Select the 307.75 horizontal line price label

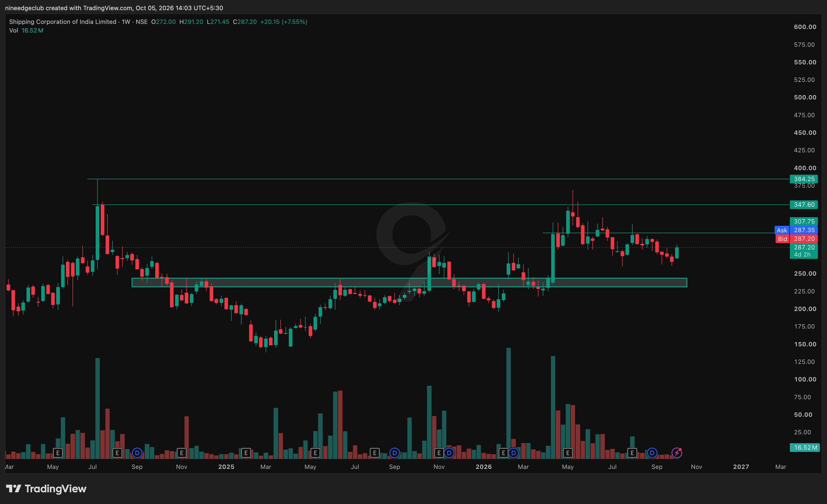coord(804,221)
